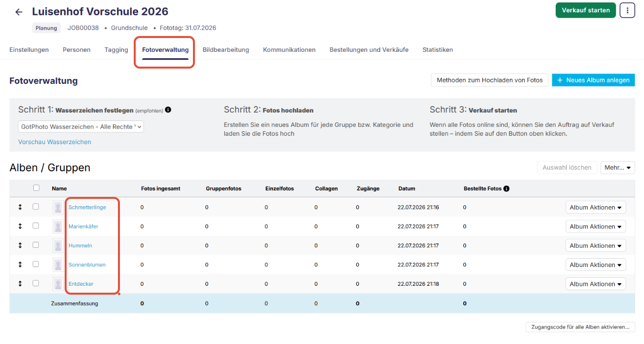This screenshot has height=344, width=644.
Task: Select the Sonnenblumen album checkbox
Action: [x=36, y=264]
